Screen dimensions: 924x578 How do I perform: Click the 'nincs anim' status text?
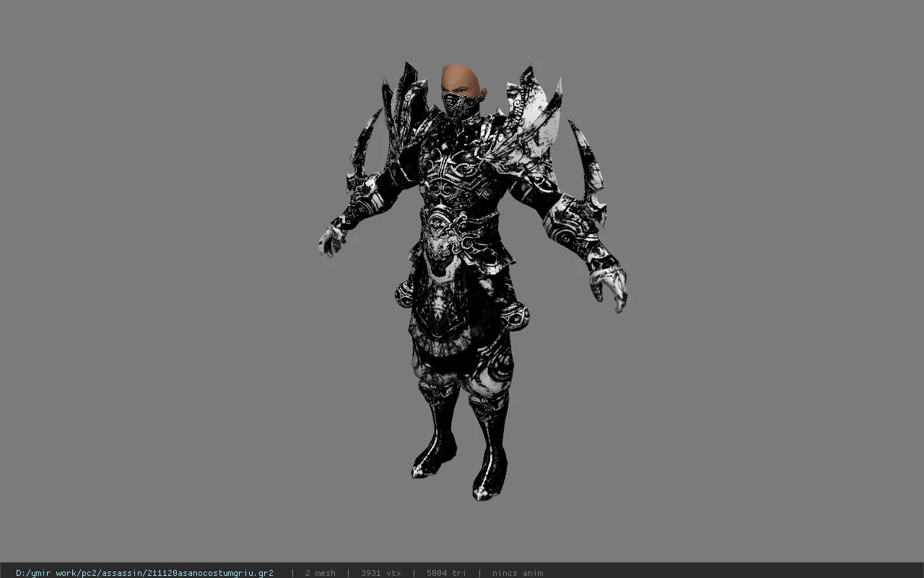click(x=518, y=573)
